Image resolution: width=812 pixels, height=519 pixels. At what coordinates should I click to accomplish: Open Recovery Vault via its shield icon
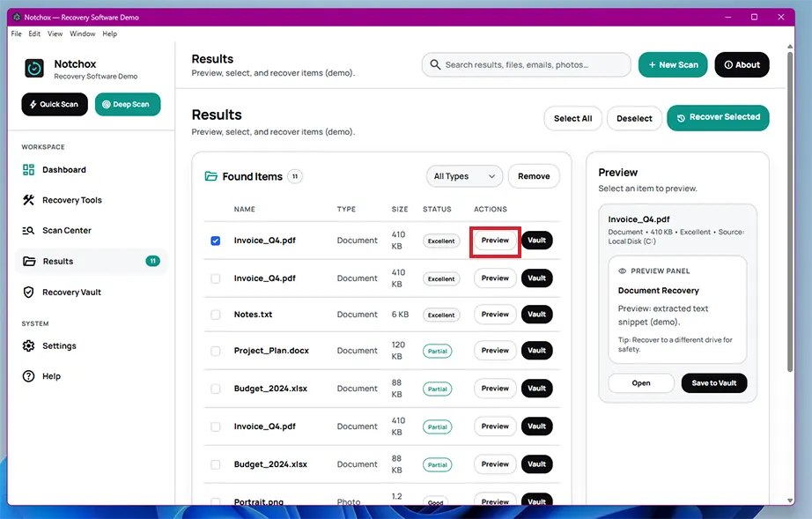pyautogui.click(x=28, y=293)
